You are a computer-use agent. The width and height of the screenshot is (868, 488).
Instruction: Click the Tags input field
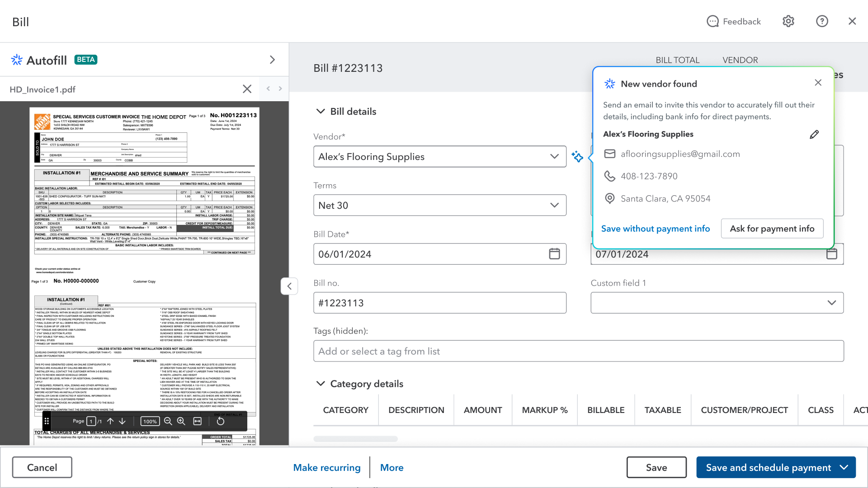[x=578, y=351]
